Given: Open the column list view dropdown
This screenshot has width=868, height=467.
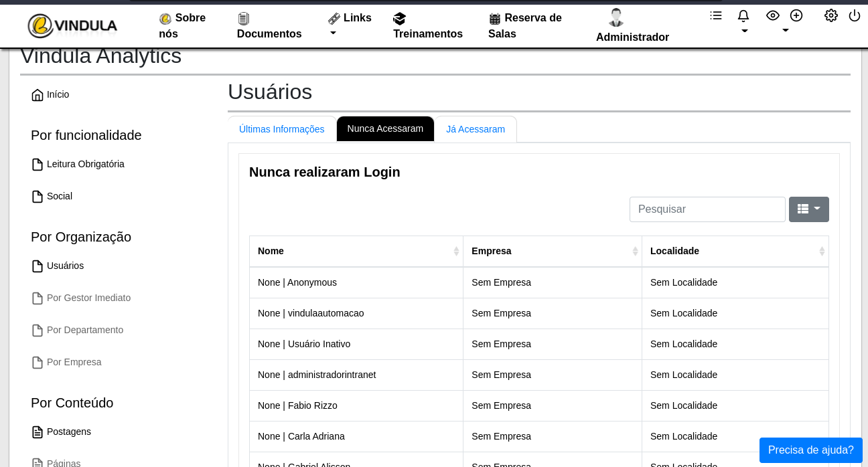Looking at the screenshot, I should coord(808,209).
